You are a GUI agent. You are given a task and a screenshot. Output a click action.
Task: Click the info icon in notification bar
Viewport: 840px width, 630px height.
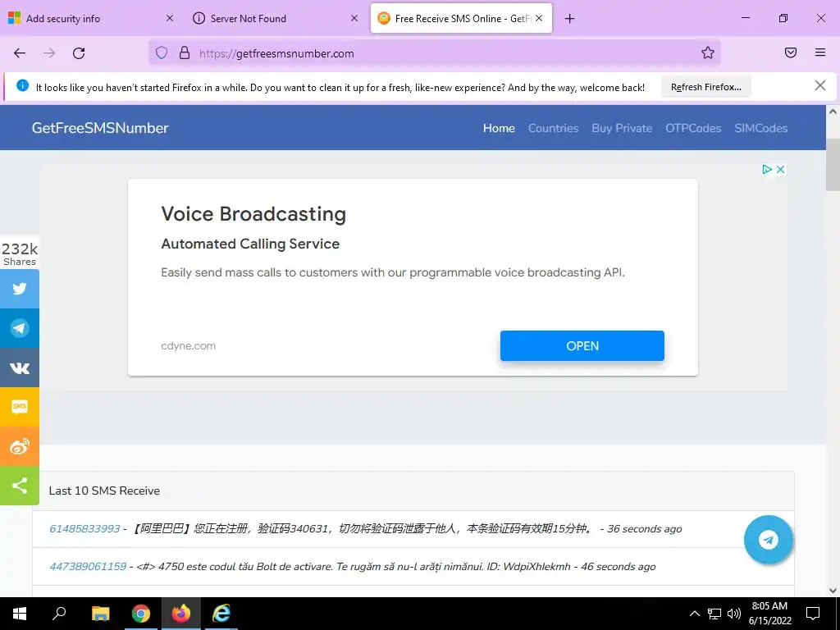[22, 85]
